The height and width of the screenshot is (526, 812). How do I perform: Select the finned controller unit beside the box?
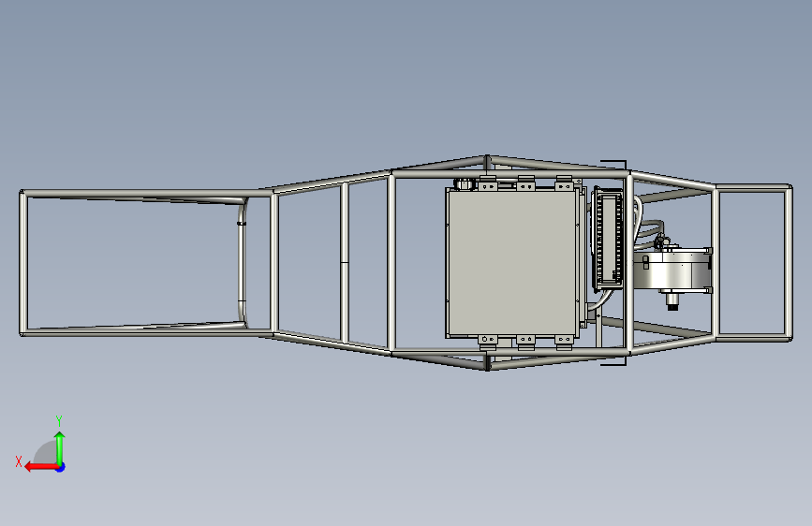tap(608, 239)
